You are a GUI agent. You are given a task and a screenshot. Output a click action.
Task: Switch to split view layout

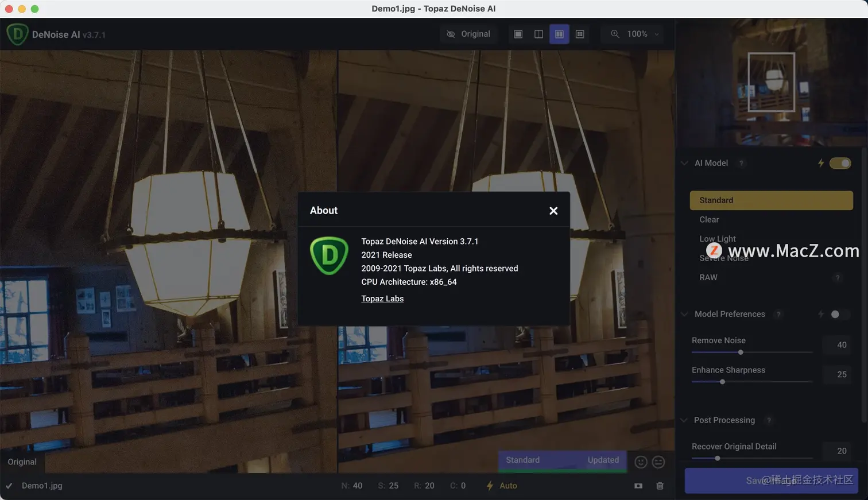pos(538,34)
